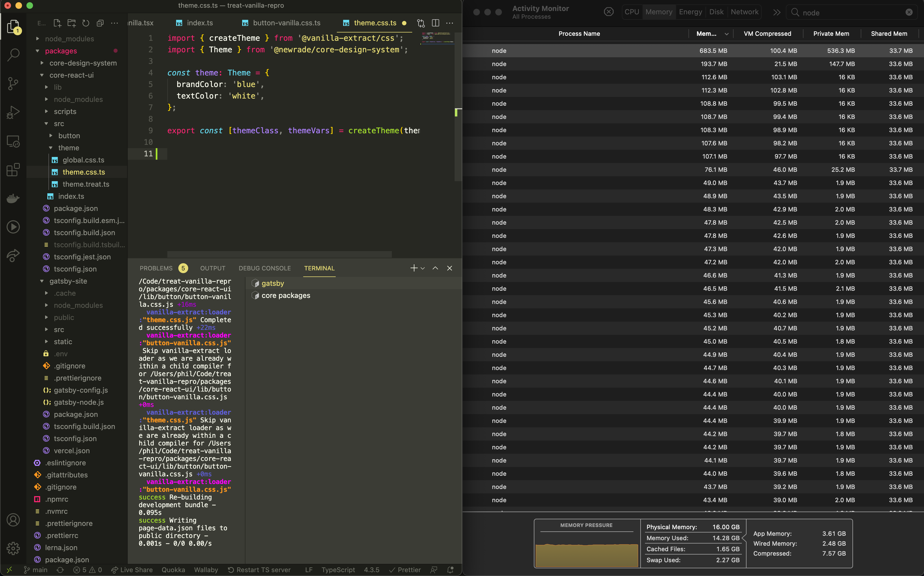Split the editor using the split icon
Screen dimensions: 924x576
[435, 23]
